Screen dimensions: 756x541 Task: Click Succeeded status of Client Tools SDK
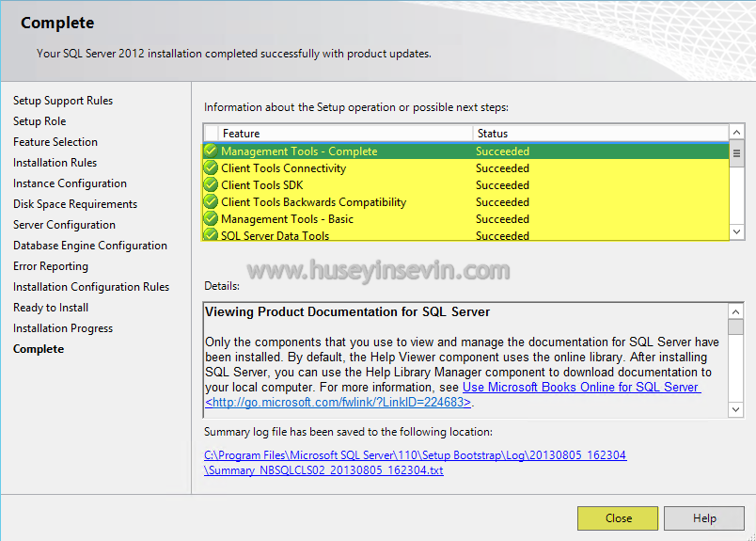502,184
